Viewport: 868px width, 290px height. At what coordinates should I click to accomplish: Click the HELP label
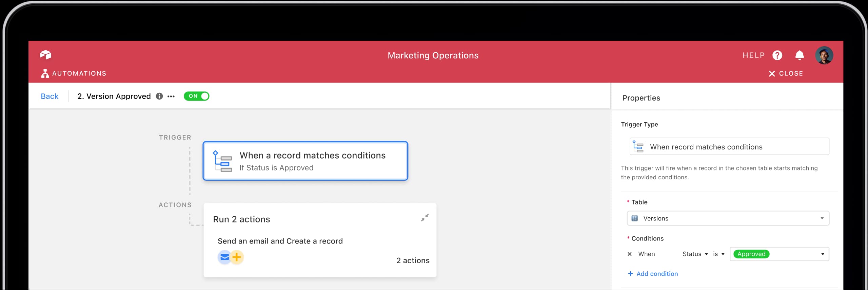tap(753, 55)
